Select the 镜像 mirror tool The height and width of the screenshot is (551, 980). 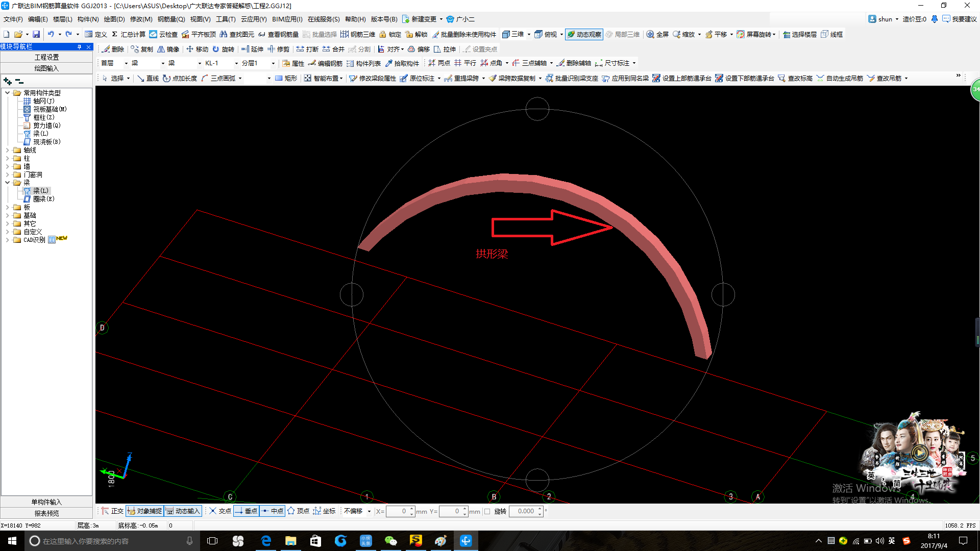tap(168, 49)
